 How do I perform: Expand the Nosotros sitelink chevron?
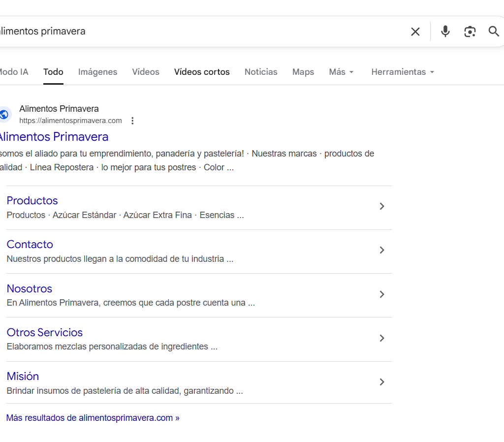click(x=381, y=294)
